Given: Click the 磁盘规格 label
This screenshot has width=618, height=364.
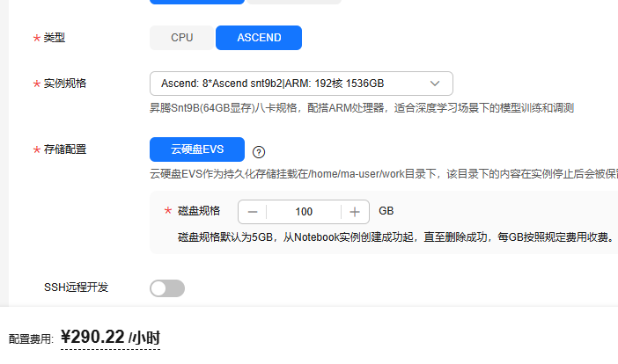Looking at the screenshot, I should (199, 211).
